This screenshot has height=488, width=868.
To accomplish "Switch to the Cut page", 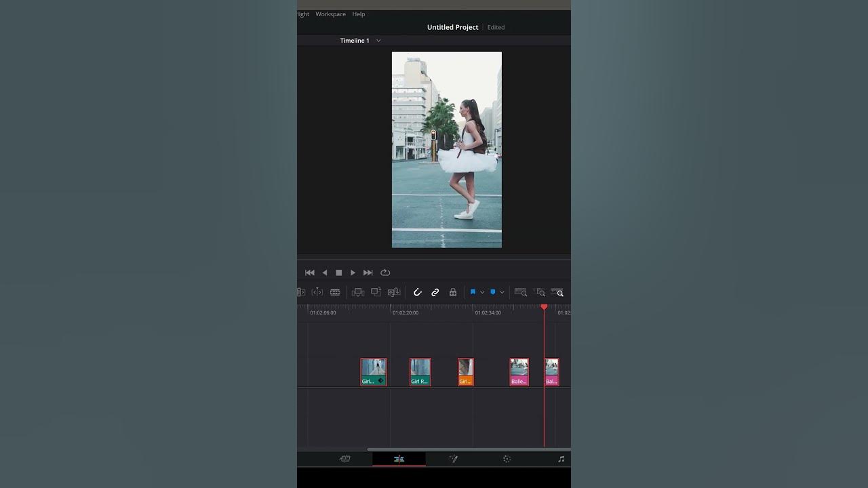I will [x=344, y=459].
